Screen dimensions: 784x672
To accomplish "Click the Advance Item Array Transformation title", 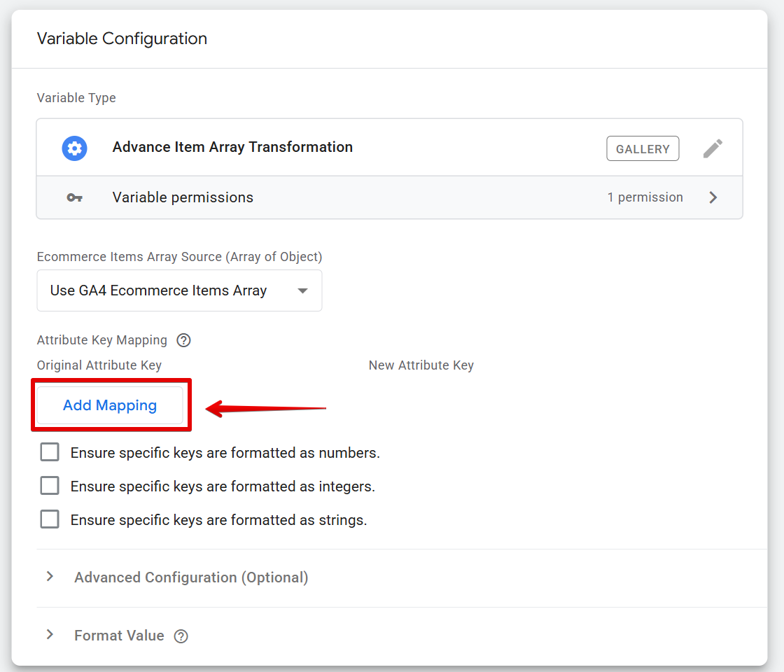I will coord(232,148).
